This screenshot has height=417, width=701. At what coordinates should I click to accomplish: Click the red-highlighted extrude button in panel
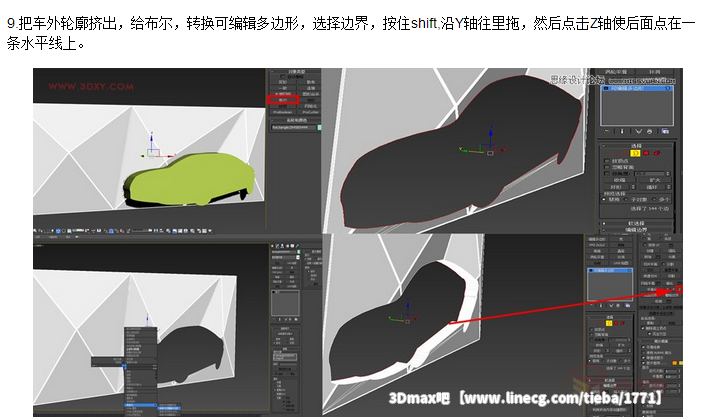(x=283, y=100)
